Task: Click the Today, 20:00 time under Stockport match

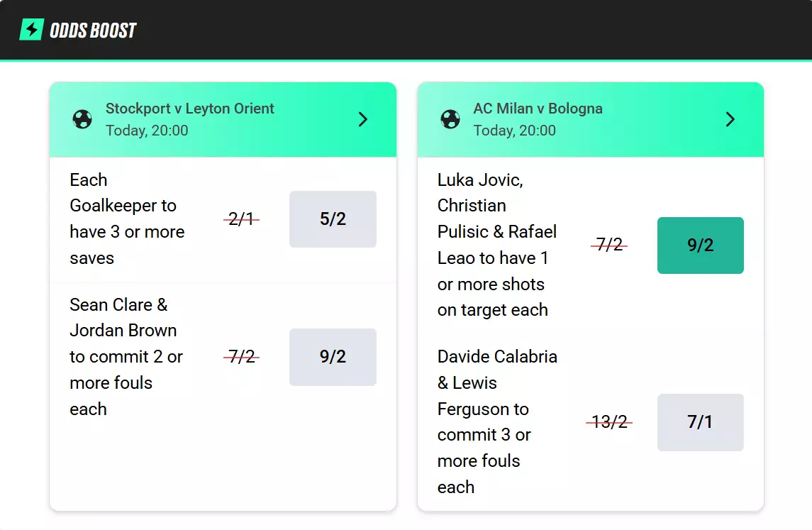Action: tap(147, 131)
